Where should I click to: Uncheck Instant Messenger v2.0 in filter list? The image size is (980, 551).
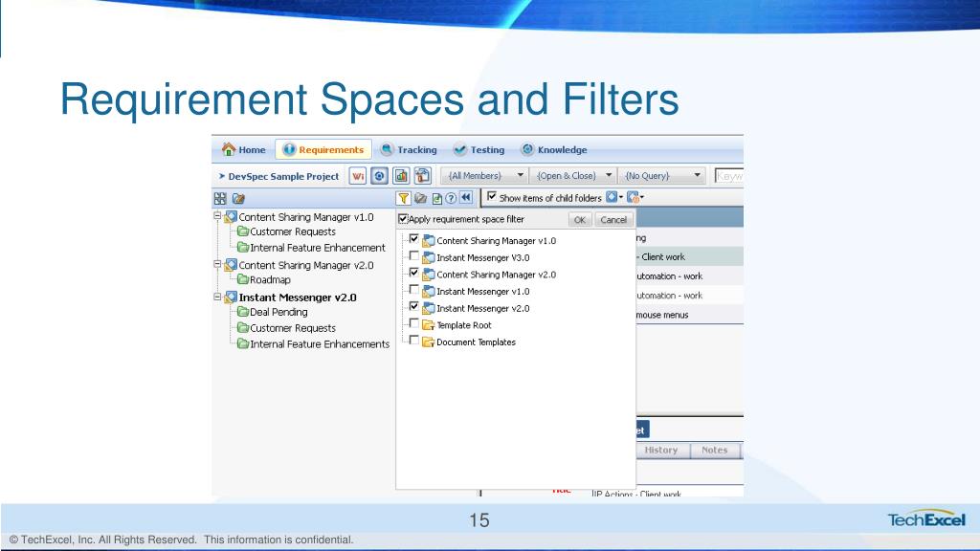coord(413,307)
